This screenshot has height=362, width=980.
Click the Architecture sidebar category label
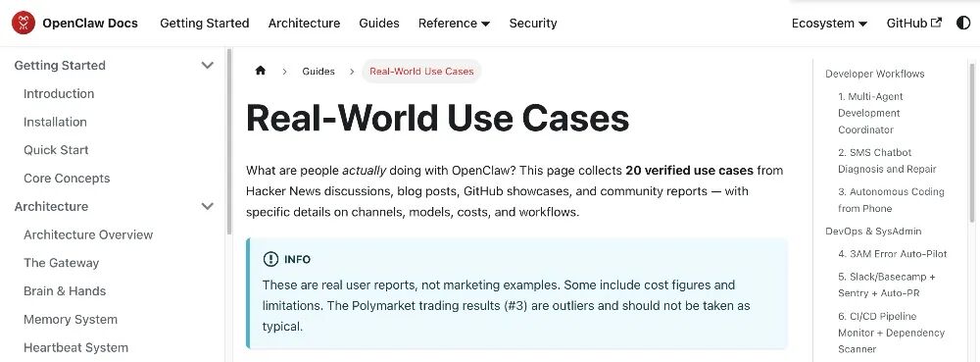pyautogui.click(x=51, y=206)
